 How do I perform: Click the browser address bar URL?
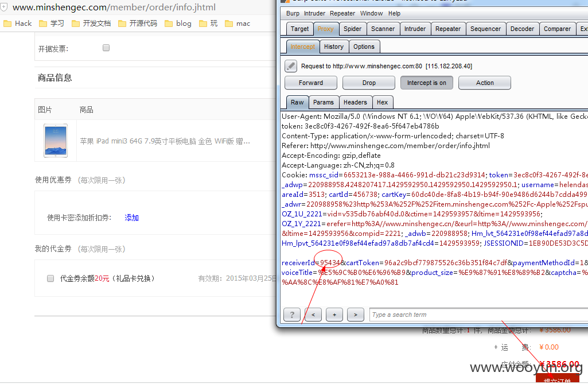click(114, 7)
